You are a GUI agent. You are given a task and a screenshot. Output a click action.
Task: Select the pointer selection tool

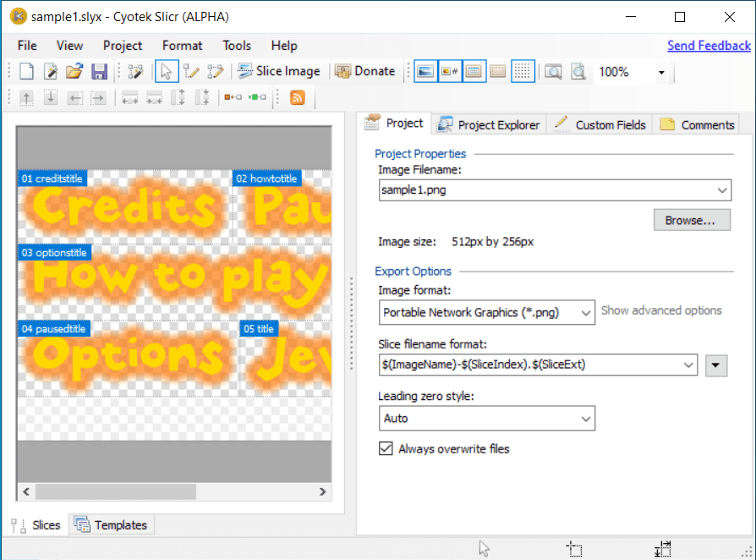tap(167, 71)
